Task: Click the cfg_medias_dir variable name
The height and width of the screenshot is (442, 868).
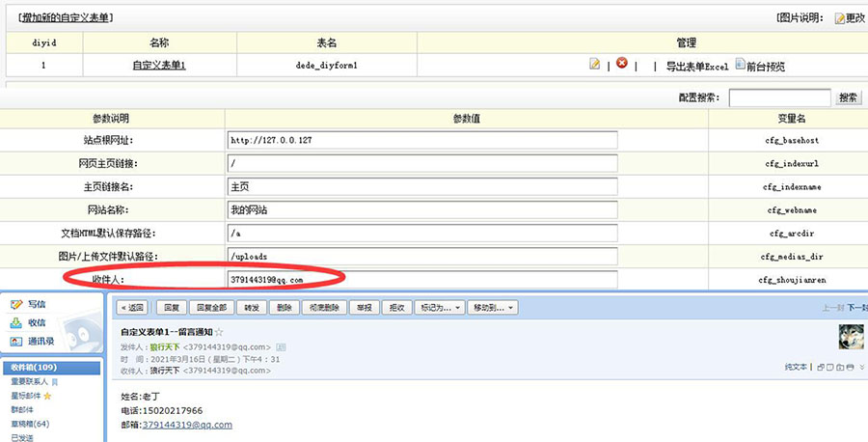Action: click(x=792, y=257)
